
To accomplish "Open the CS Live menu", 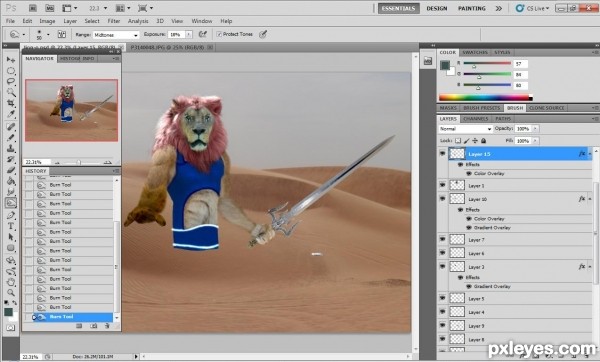I will (532, 8).
